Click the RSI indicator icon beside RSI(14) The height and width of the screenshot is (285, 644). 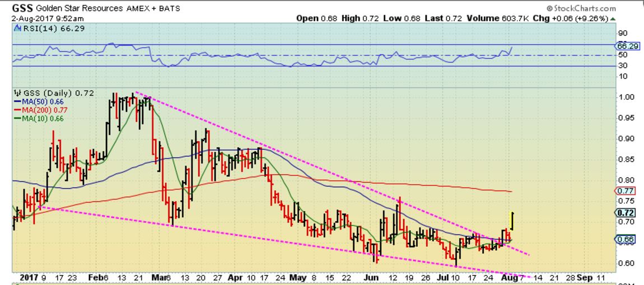coord(17,29)
